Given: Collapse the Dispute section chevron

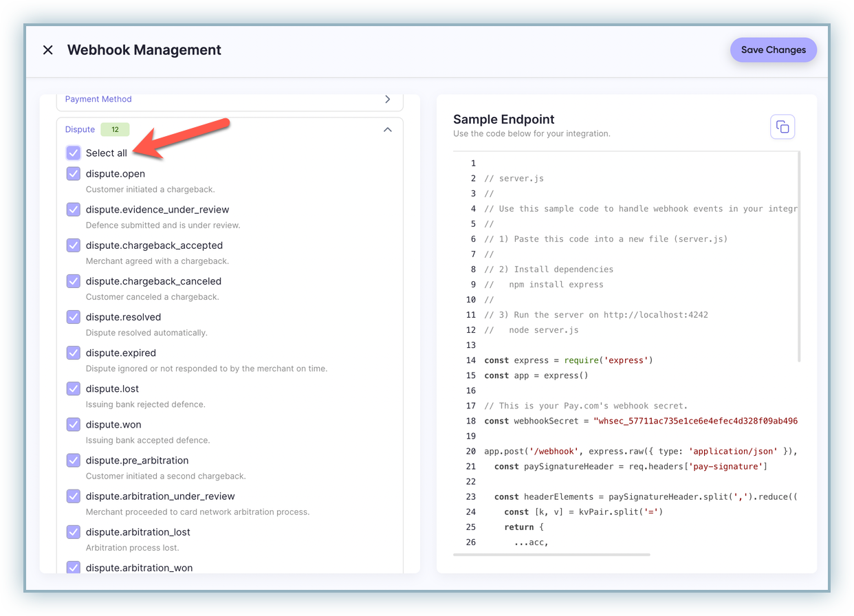Looking at the screenshot, I should coord(387,129).
